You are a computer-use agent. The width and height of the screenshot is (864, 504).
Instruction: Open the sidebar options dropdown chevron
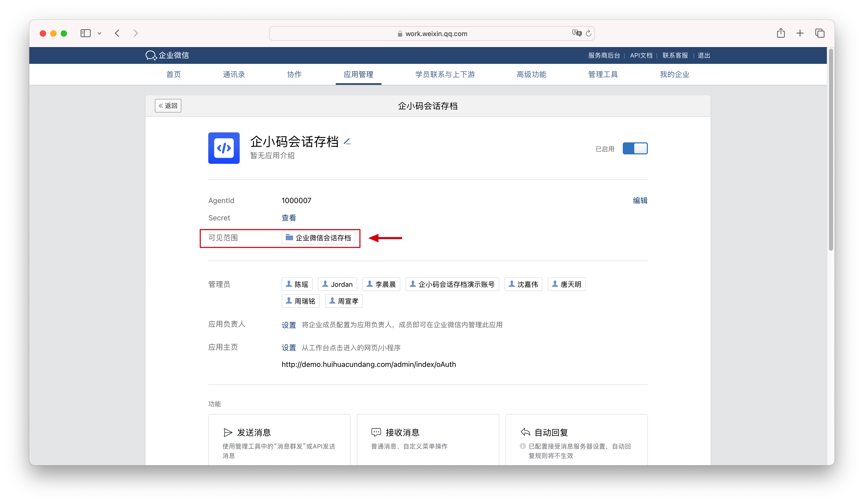coord(99,33)
